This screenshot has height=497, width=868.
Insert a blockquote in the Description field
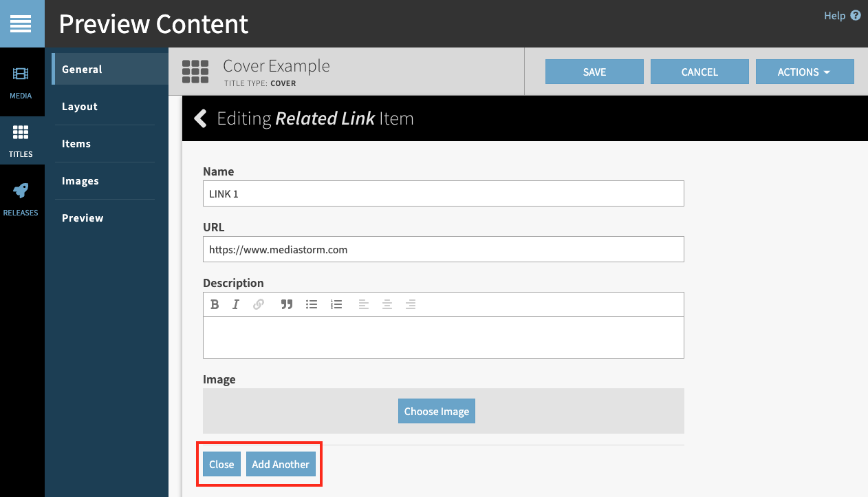point(287,304)
